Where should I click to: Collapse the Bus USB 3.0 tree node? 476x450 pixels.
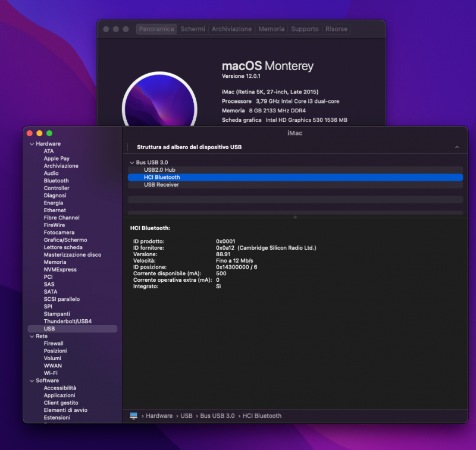tap(131, 163)
